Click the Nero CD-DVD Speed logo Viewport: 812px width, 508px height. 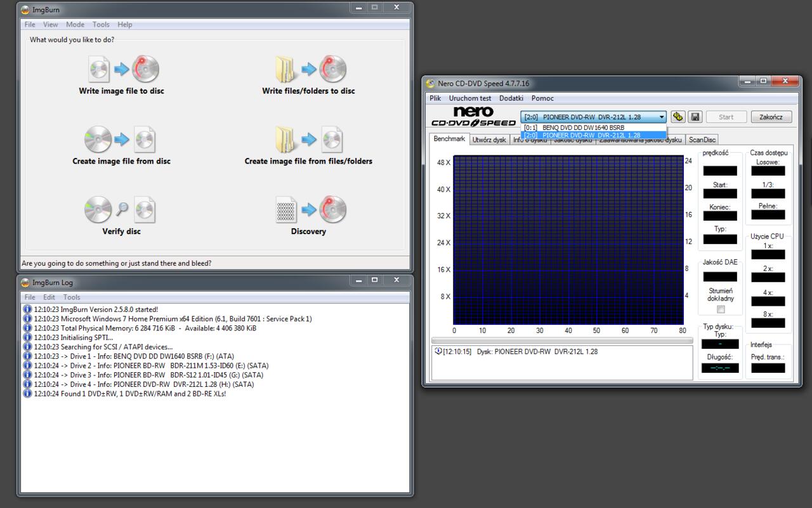pyautogui.click(x=473, y=116)
